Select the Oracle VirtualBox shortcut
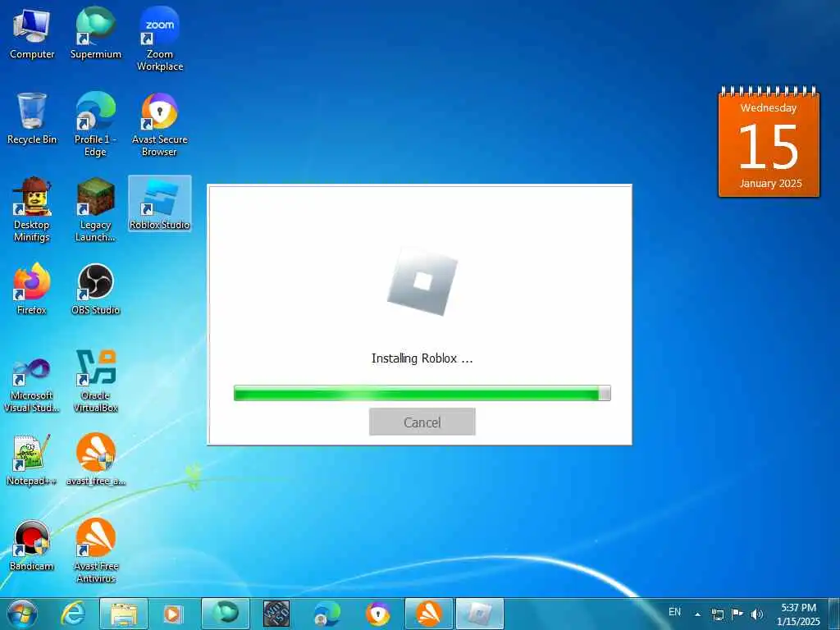The height and width of the screenshot is (630, 840). (96, 381)
